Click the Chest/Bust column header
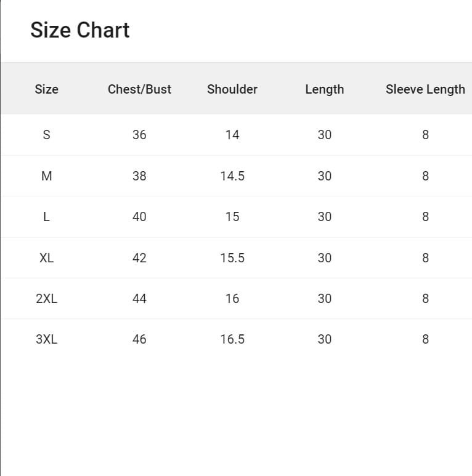 (x=139, y=89)
